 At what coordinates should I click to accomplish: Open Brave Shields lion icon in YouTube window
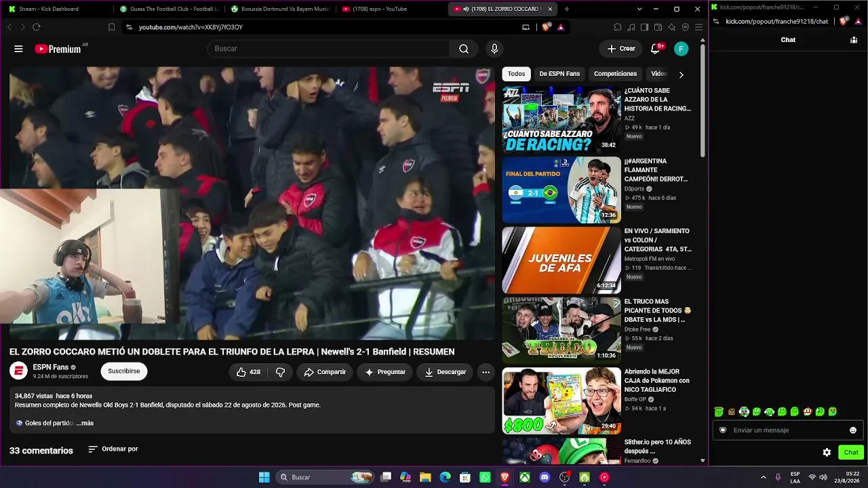[547, 27]
